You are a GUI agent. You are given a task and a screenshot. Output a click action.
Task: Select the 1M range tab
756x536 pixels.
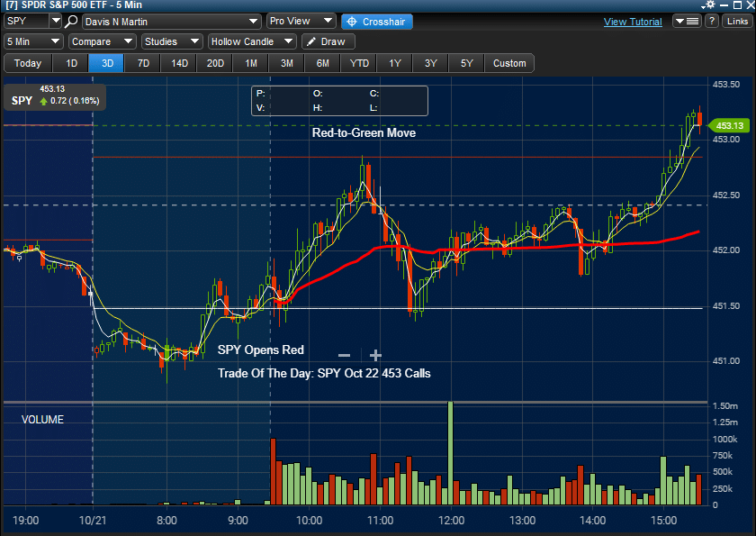[251, 63]
